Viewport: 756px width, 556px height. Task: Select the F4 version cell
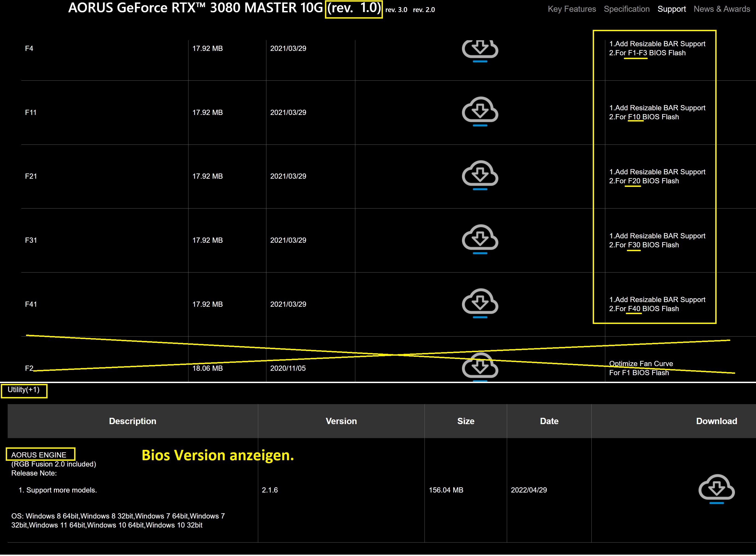coord(29,48)
